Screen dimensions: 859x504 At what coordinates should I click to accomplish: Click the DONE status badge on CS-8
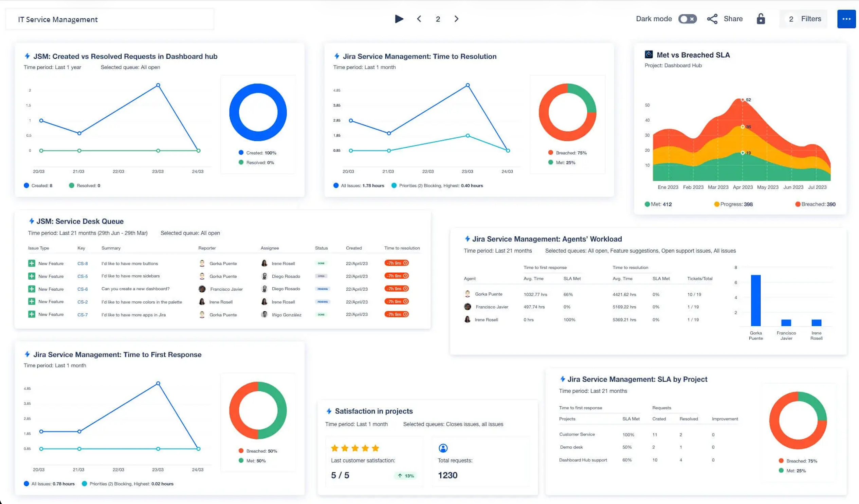click(322, 263)
